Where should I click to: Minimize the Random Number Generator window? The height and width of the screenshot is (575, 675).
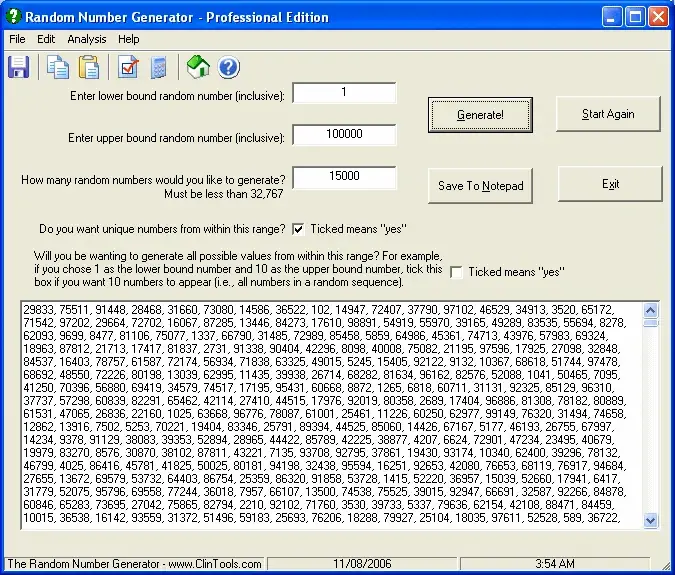pos(612,17)
